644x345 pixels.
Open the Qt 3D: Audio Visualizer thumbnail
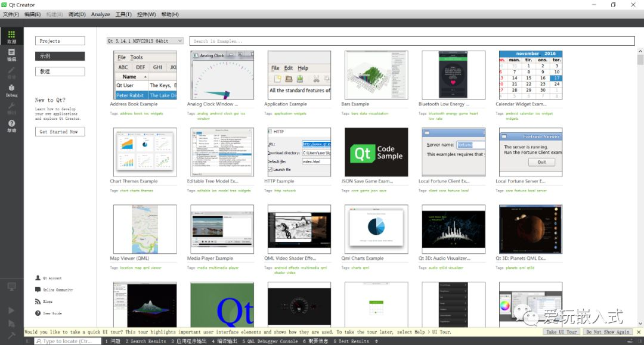[x=454, y=229]
